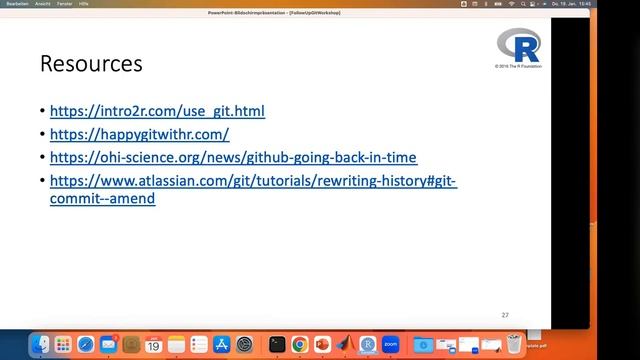Viewport: 640px width, 360px height.
Task: Click the slide number 27
Action: tap(505, 315)
